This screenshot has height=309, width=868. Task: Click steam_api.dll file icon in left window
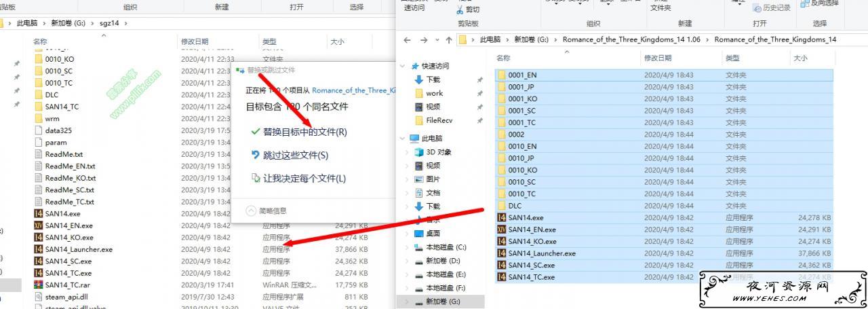click(x=39, y=297)
